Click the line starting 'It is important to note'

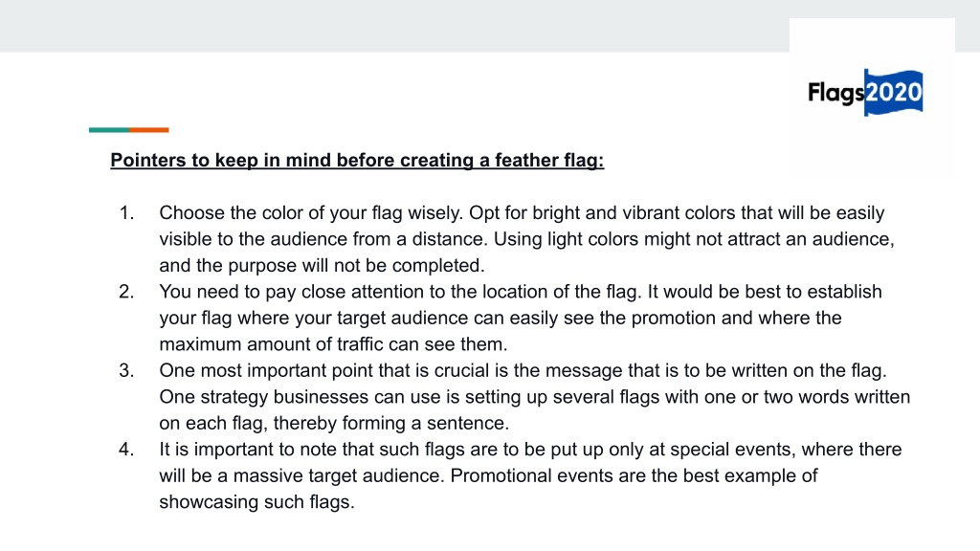click(x=530, y=450)
